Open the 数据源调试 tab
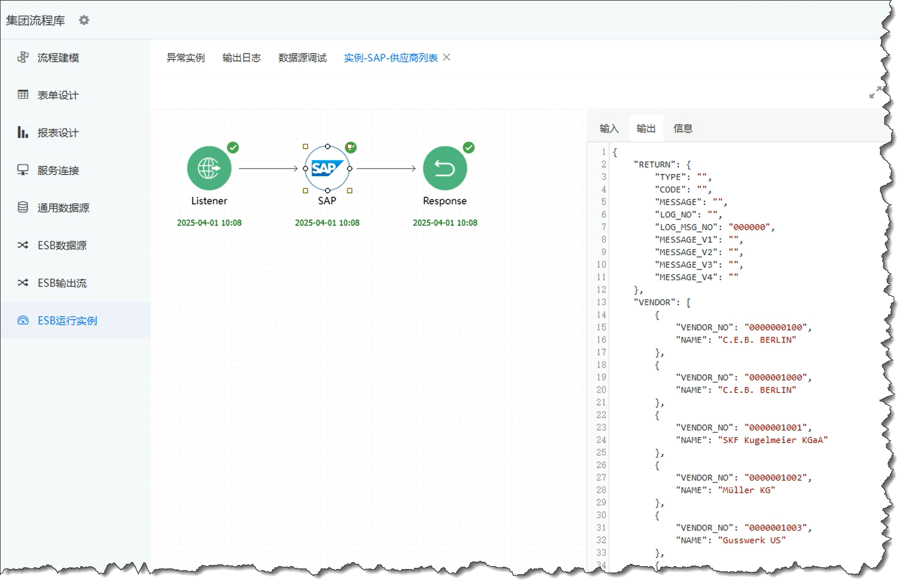 (302, 58)
